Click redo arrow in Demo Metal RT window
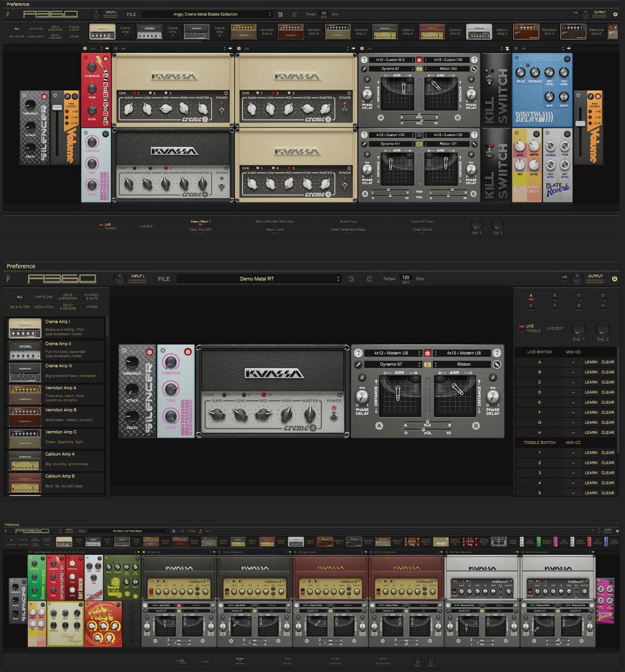The height and width of the screenshot is (672, 625). [x=369, y=279]
